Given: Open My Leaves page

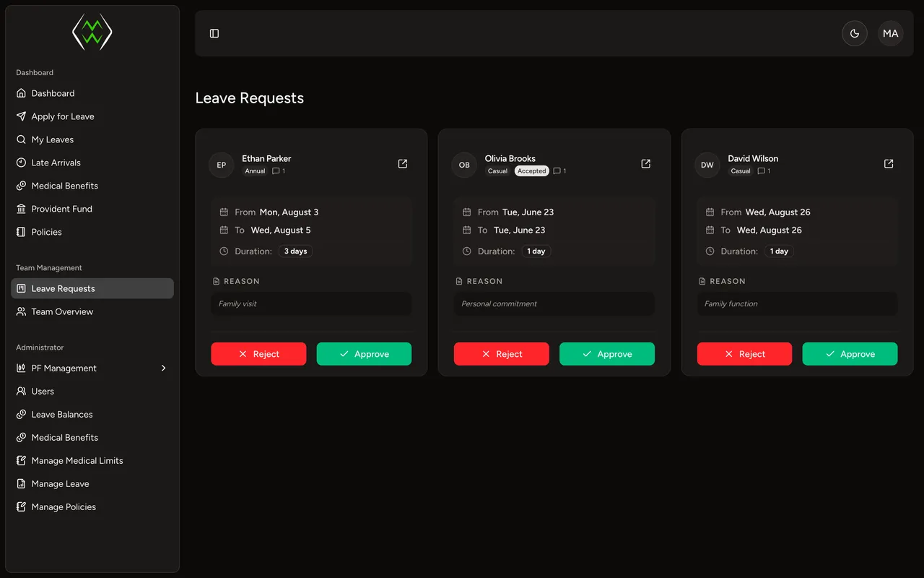Looking at the screenshot, I should point(92,139).
